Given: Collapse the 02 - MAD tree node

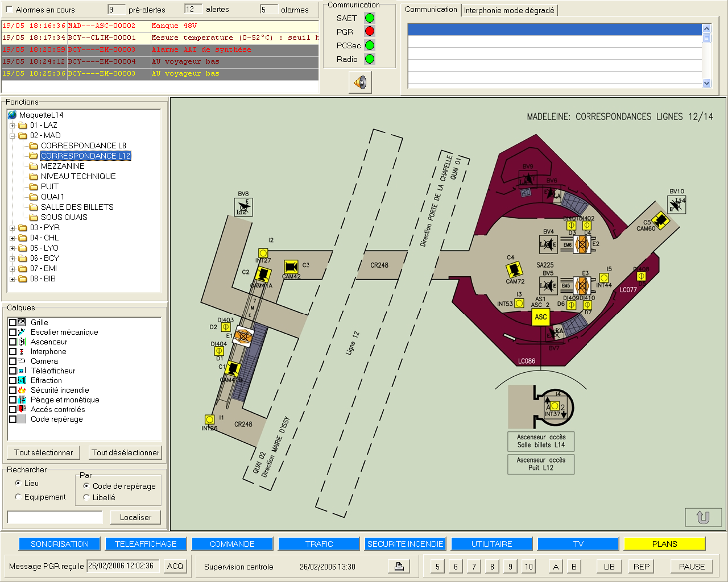Looking at the screenshot, I should point(12,136).
